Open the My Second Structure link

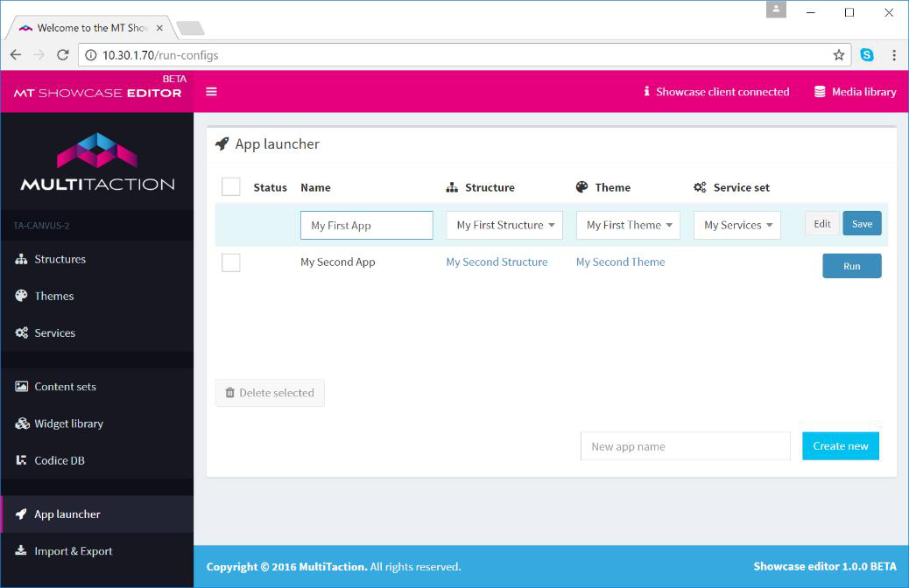pyautogui.click(x=497, y=262)
